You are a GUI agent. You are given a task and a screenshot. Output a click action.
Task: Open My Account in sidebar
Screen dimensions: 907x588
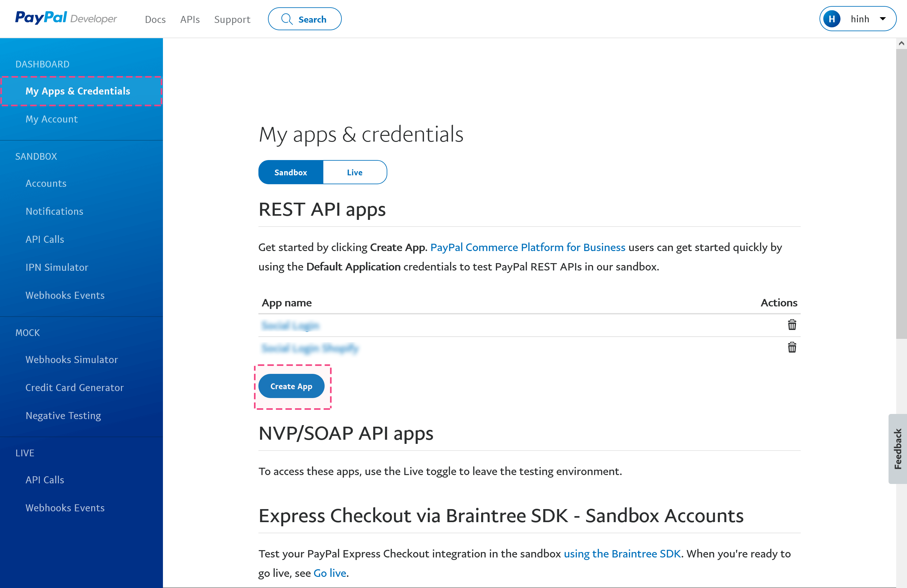(52, 119)
